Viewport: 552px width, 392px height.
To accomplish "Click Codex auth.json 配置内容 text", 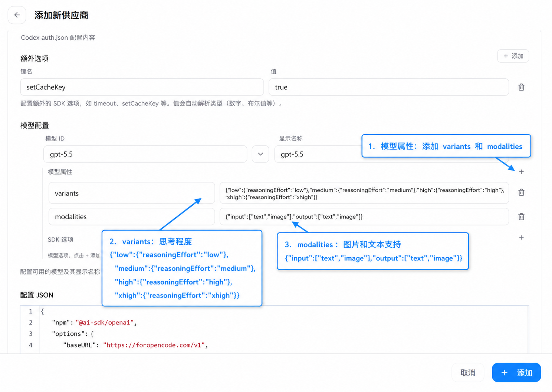I will [58, 37].
